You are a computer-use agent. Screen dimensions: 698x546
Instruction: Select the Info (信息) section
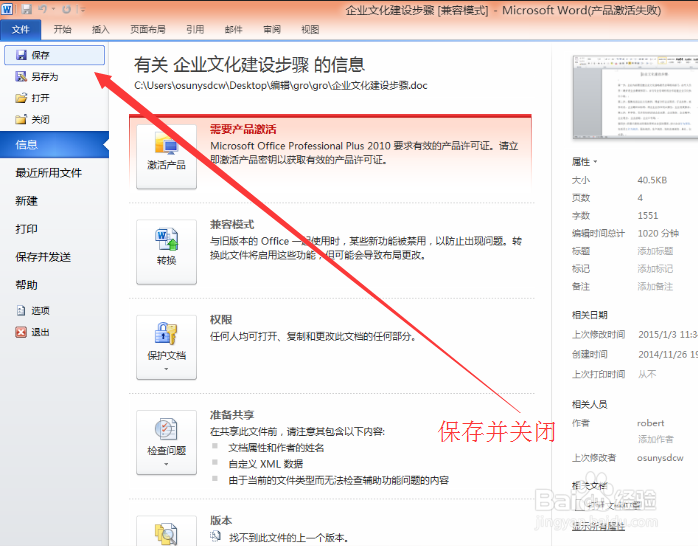pyautogui.click(x=54, y=144)
